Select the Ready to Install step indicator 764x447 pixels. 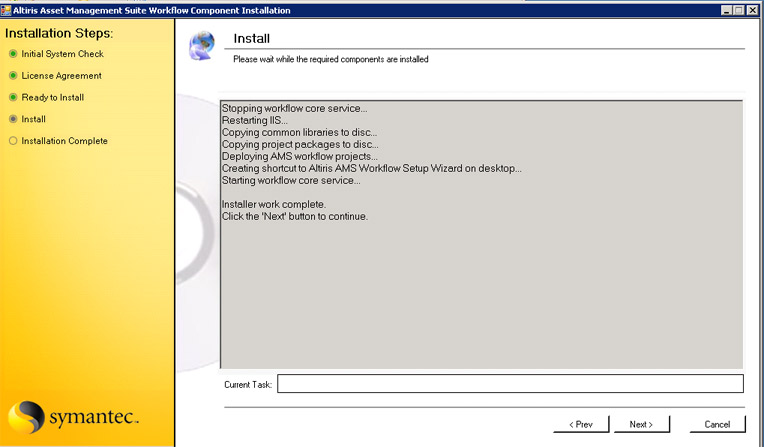pos(13,97)
